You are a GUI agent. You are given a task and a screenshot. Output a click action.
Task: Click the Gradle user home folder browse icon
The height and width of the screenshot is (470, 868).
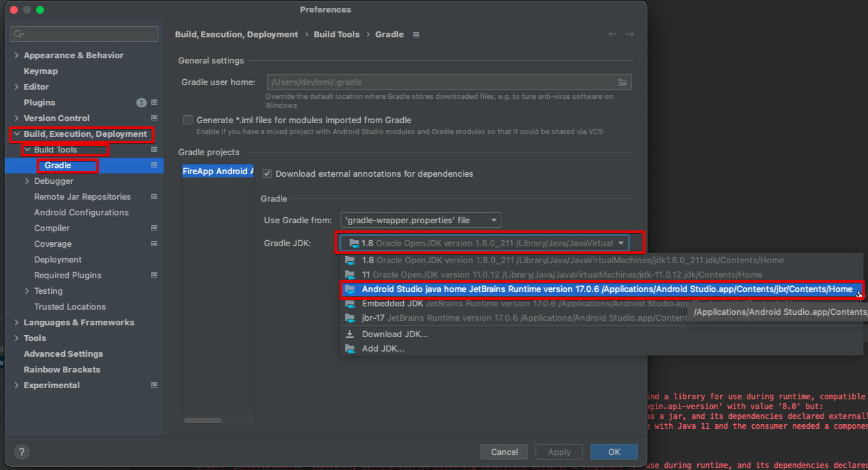tap(623, 82)
